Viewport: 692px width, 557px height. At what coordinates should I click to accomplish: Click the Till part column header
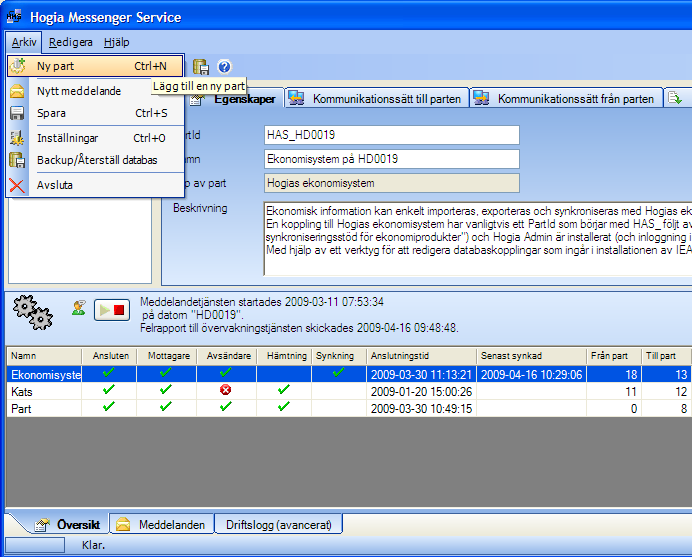pos(666,356)
